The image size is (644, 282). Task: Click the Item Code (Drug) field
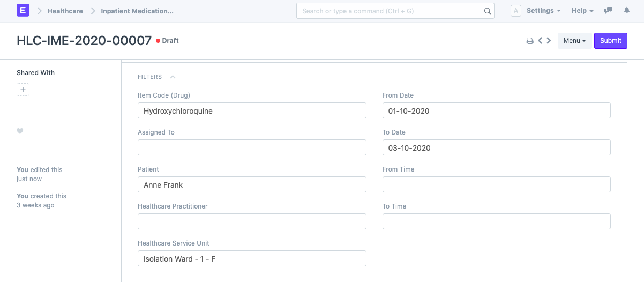252,111
